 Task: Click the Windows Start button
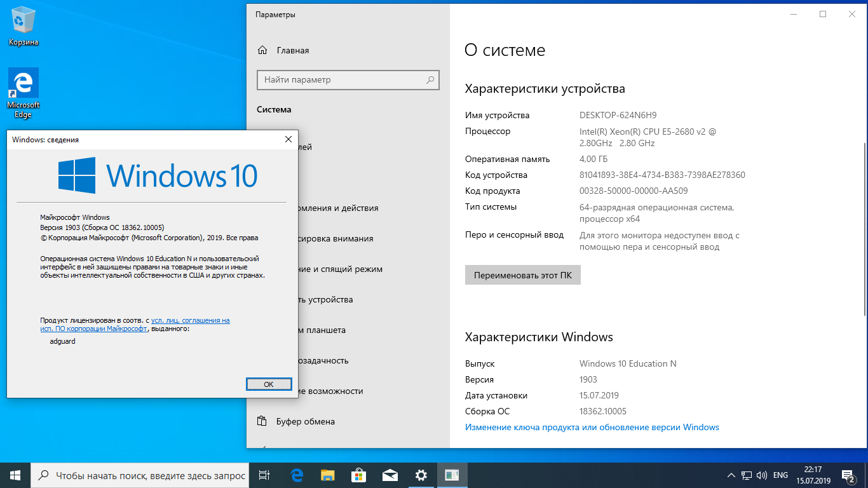coord(15,475)
